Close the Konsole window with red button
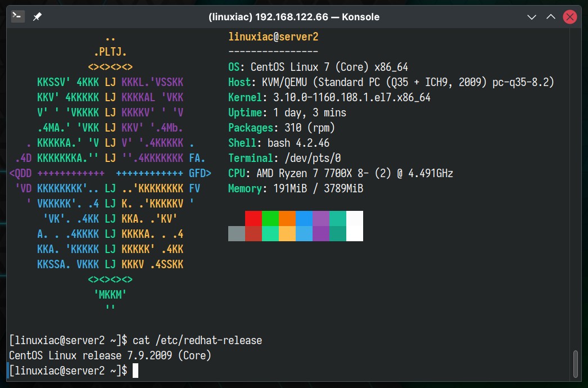588x388 pixels. pos(569,17)
